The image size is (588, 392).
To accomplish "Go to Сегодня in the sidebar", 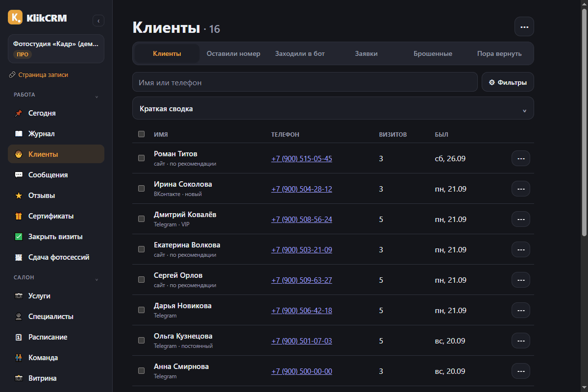I will pos(56,113).
